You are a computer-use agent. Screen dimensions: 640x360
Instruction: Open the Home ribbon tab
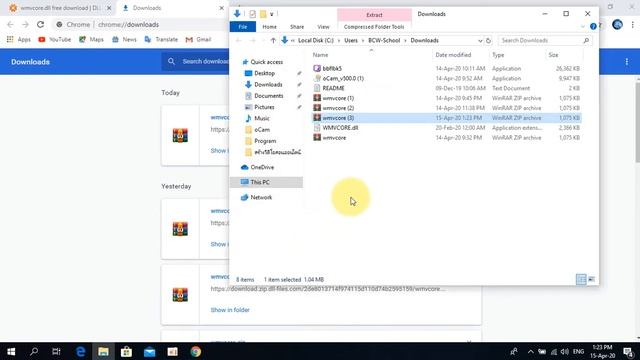[269, 27]
